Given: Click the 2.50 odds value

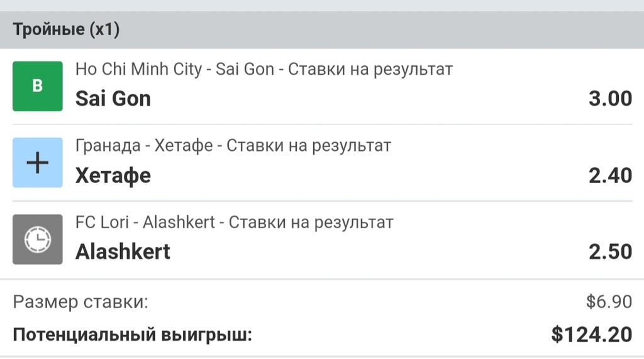Looking at the screenshot, I should pos(610,251).
